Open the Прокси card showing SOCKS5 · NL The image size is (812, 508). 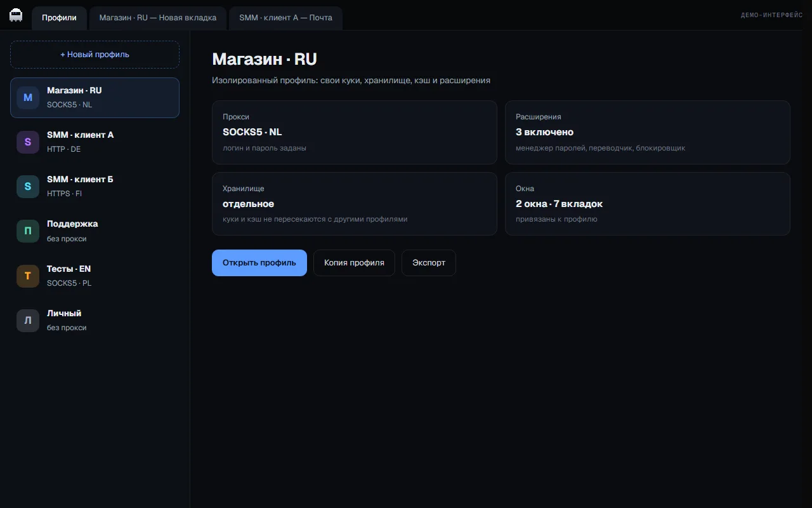(x=355, y=132)
